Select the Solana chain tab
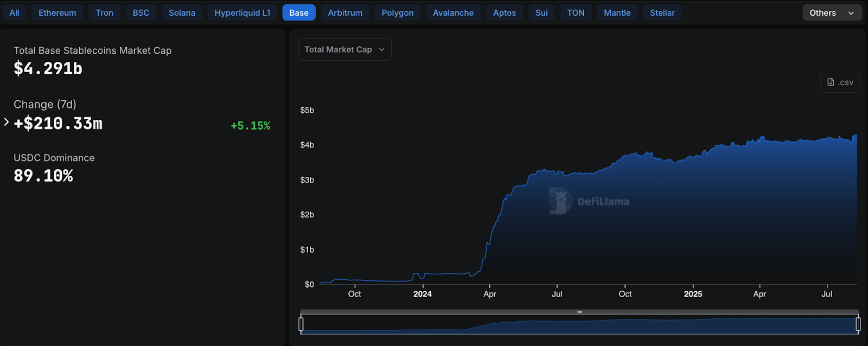 tap(182, 12)
